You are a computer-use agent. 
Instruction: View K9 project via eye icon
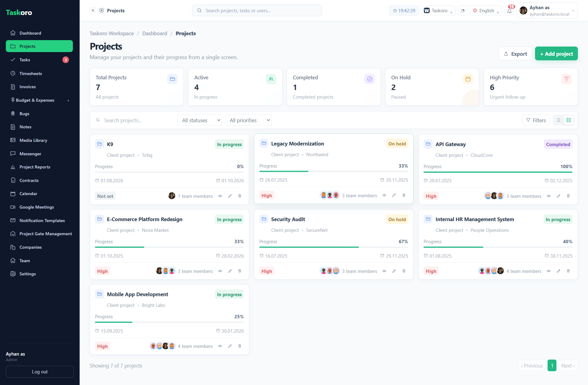coord(220,196)
